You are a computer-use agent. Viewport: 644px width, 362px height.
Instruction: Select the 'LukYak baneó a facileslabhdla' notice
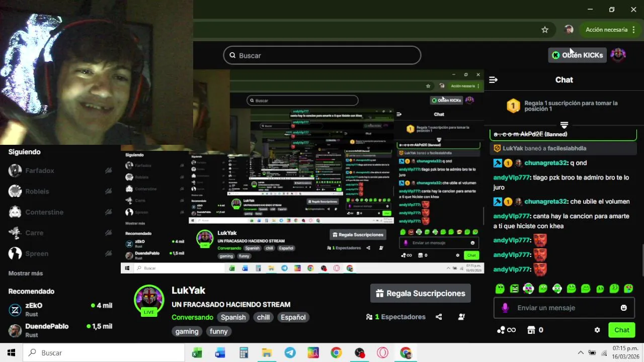563,148
